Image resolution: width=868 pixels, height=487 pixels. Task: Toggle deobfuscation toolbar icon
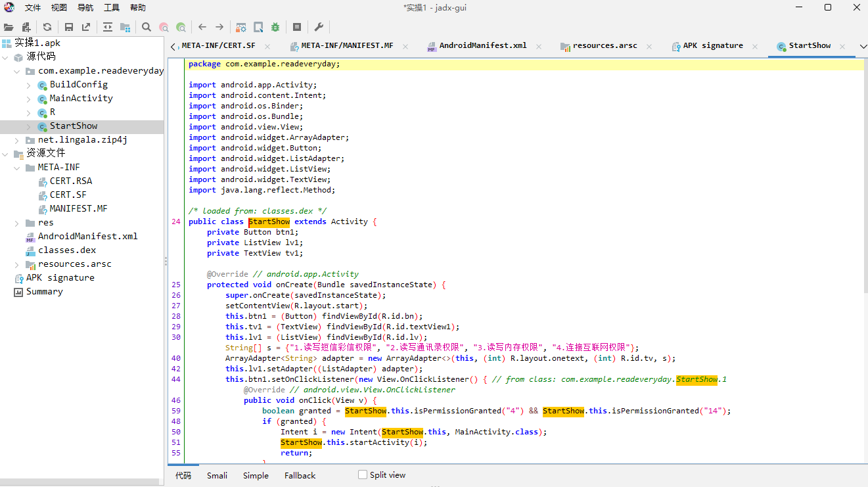point(241,27)
